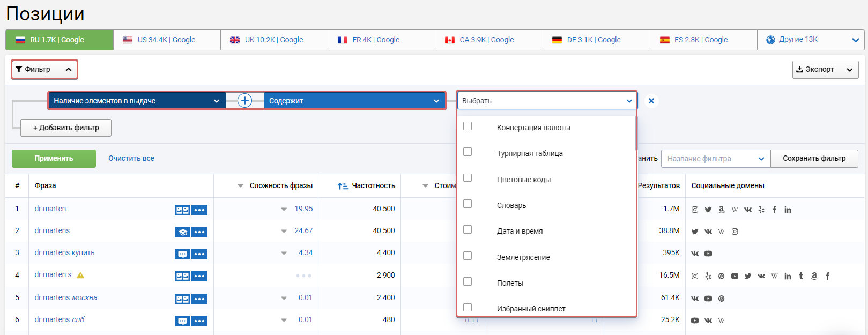Screen dimensions: 868x335
Task: Click the Фраза column header
Action: [x=46, y=185]
